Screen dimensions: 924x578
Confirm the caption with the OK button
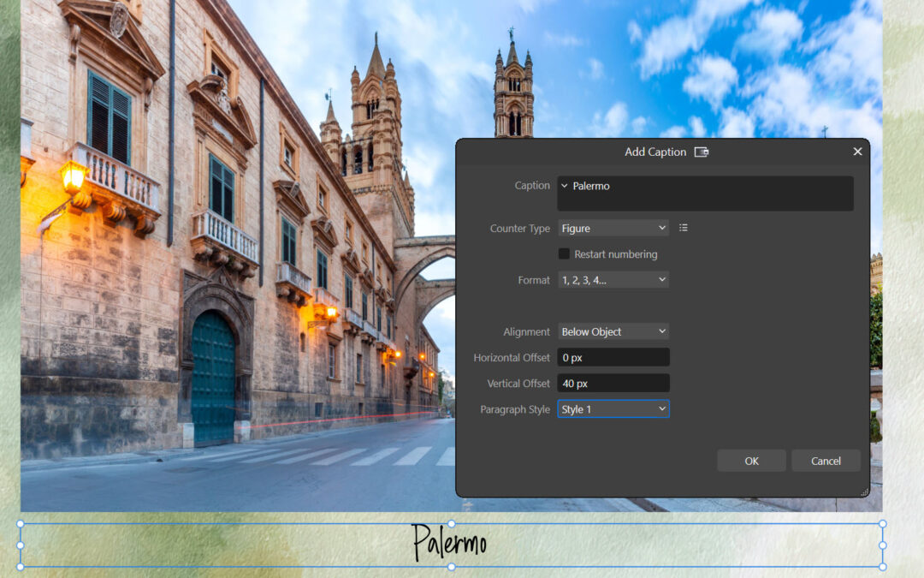point(751,460)
